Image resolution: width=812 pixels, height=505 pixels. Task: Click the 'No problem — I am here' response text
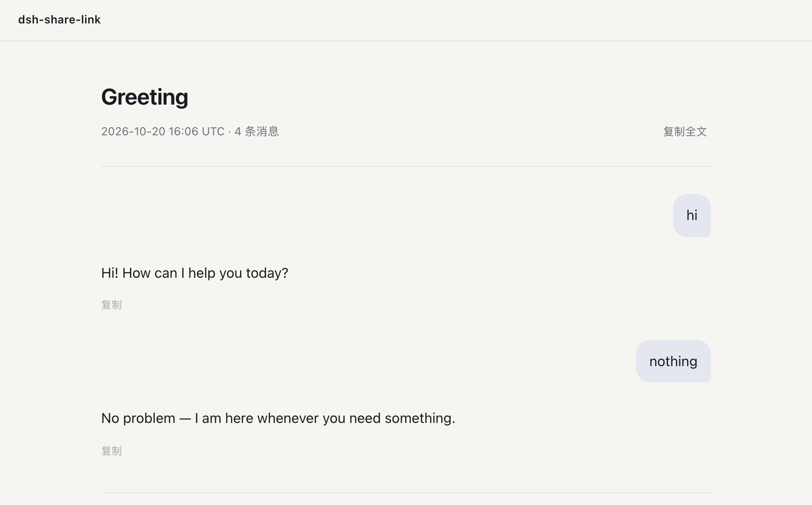coord(278,418)
